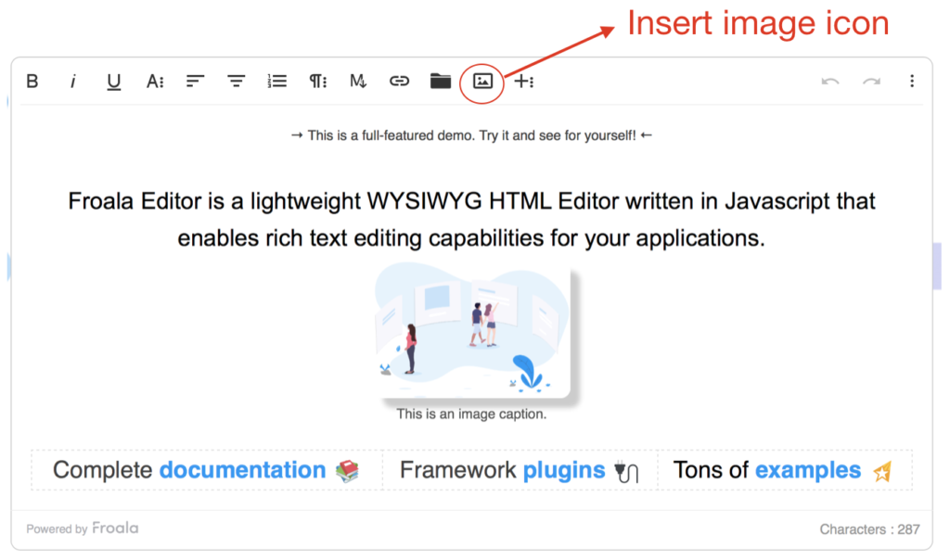
Task: Click the Align Left icon
Action: click(195, 81)
